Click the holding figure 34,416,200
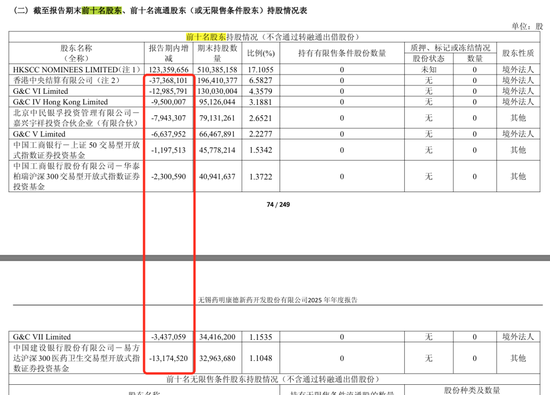Viewport: 550px width, 395px height. pos(217,337)
